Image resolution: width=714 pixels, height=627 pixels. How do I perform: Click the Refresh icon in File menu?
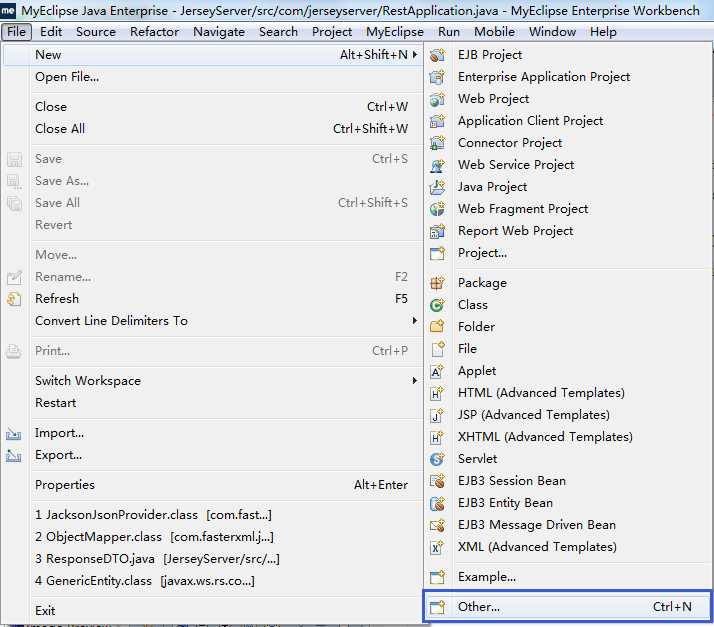pyautogui.click(x=14, y=299)
